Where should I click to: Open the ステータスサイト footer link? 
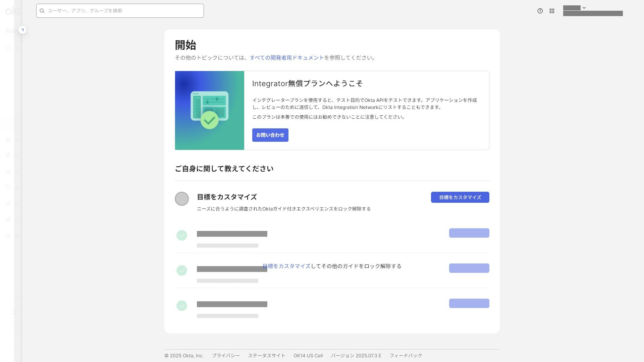[267, 356]
